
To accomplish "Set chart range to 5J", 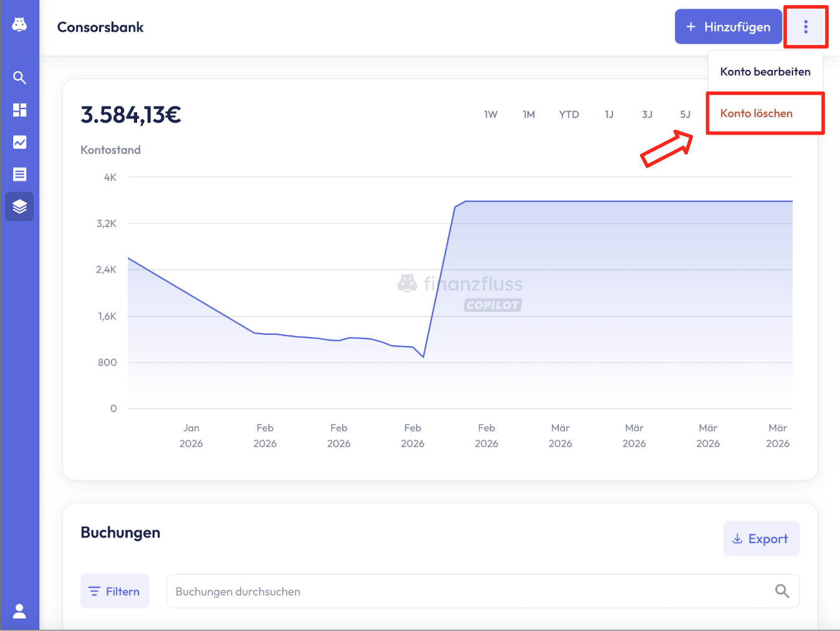I will [685, 115].
